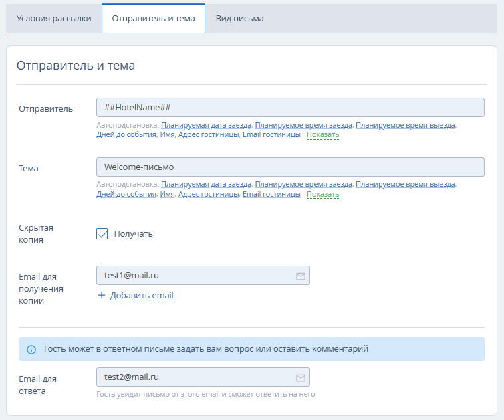
Task: Click envelope icon in test2@mail.ru field
Action: (x=300, y=378)
